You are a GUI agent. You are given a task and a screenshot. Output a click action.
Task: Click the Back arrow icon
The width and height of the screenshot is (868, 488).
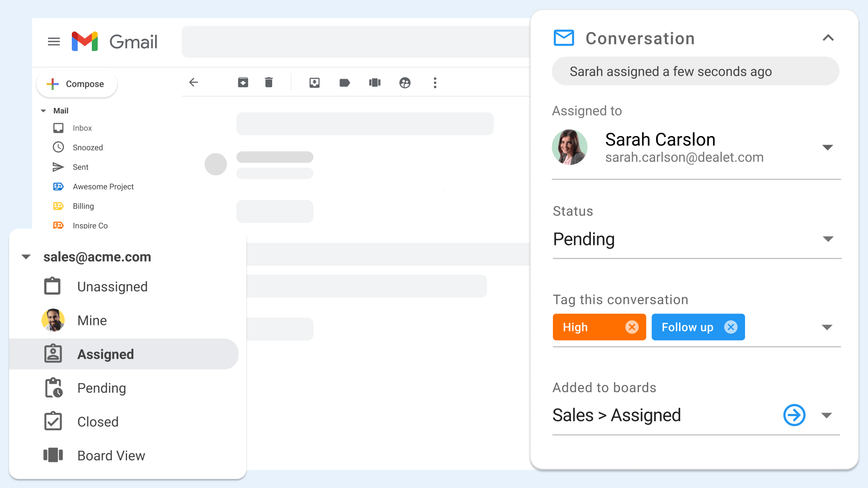coord(194,82)
